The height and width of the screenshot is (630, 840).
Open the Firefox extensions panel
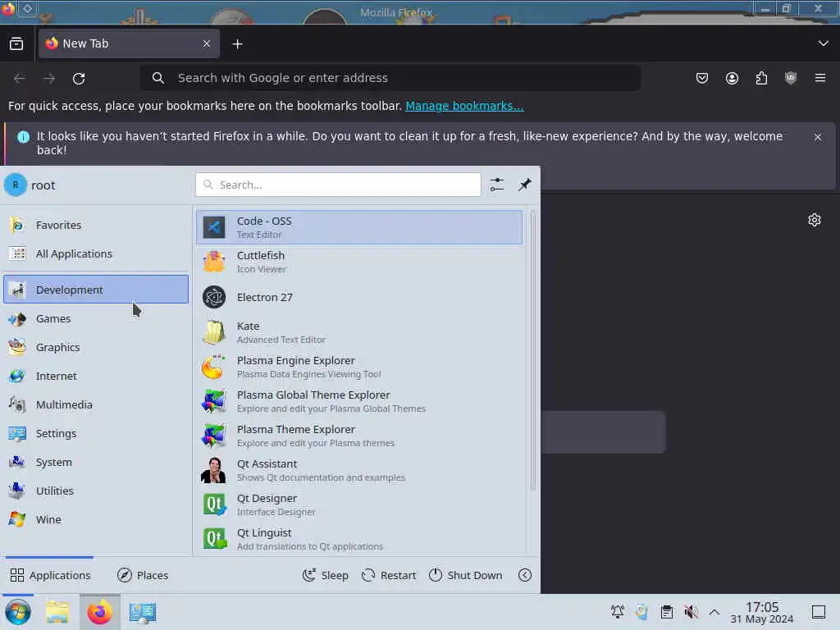pos(761,78)
